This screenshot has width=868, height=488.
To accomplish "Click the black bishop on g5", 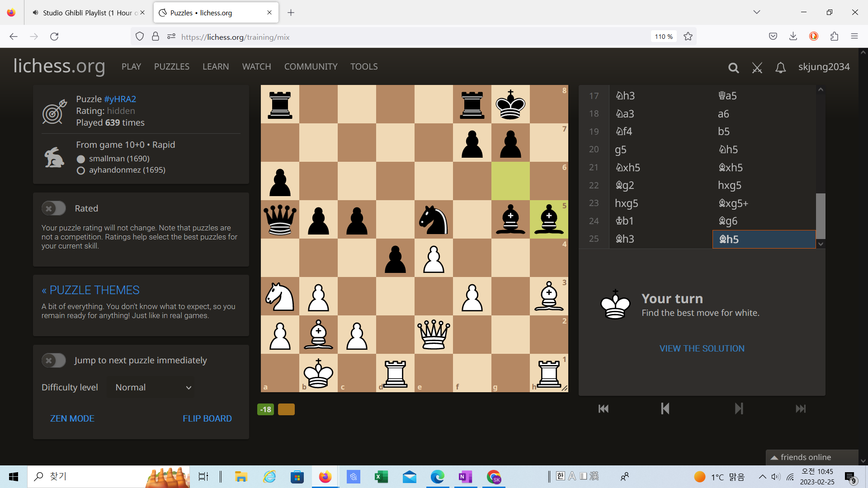I will coord(510,220).
